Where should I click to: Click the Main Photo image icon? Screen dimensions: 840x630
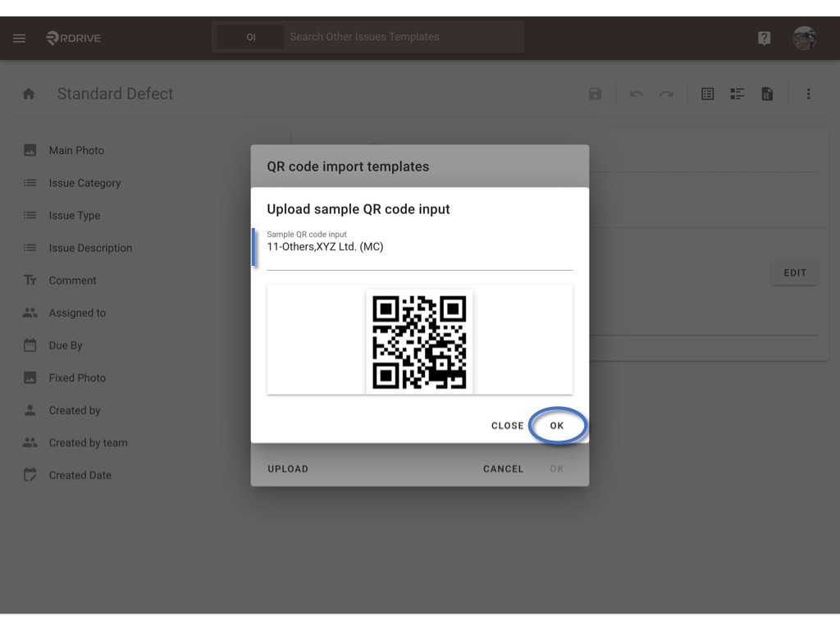coord(30,151)
